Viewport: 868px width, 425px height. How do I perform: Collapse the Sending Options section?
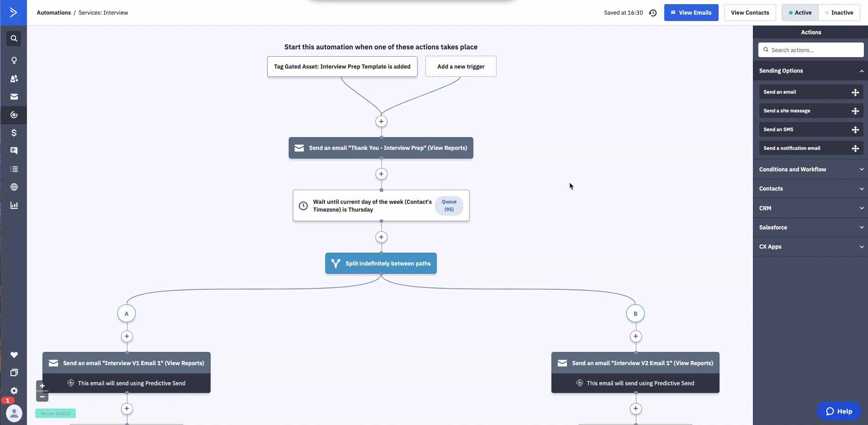[810, 71]
